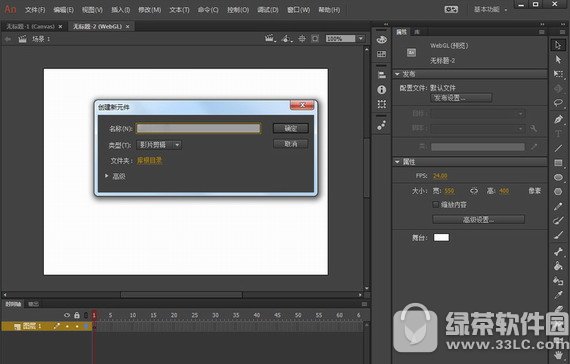Open the 类型 dropdown showing 影片剪辑
Viewport: 570px width, 364px height.
click(x=159, y=145)
